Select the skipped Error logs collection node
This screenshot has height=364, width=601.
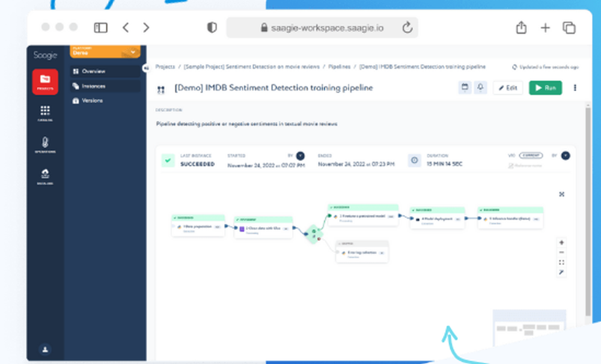tap(362, 252)
